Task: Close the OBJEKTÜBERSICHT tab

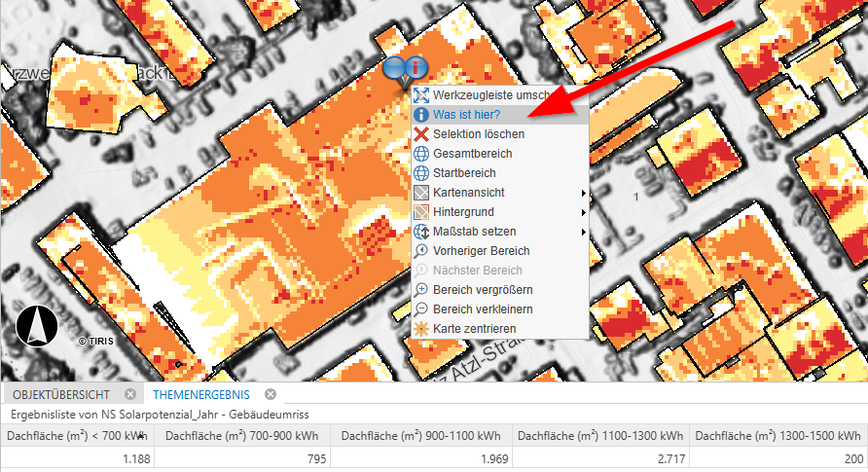Action: 130,395
